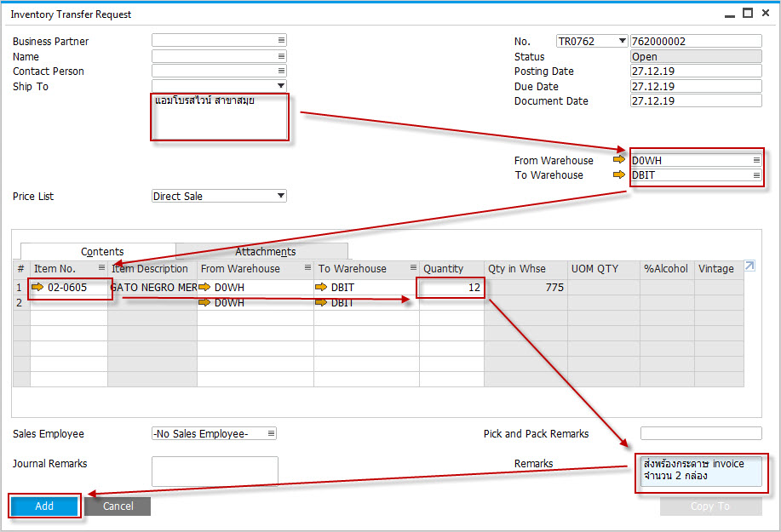This screenshot has height=532, width=781.
Task: Click row 2 To Warehouse link arrow
Action: pos(321,302)
